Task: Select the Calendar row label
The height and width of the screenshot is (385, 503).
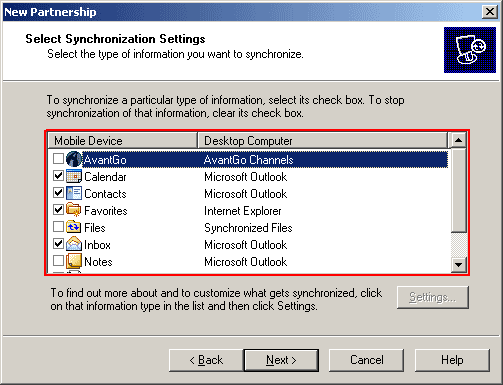Action: point(105,177)
